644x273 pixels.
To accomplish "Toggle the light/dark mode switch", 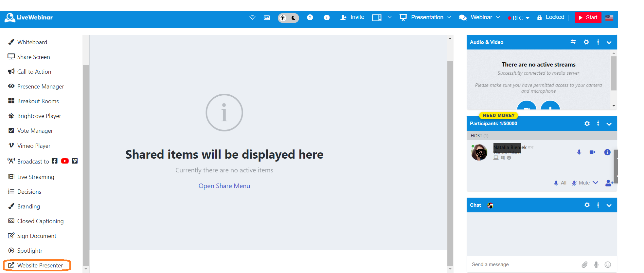I will (x=288, y=18).
